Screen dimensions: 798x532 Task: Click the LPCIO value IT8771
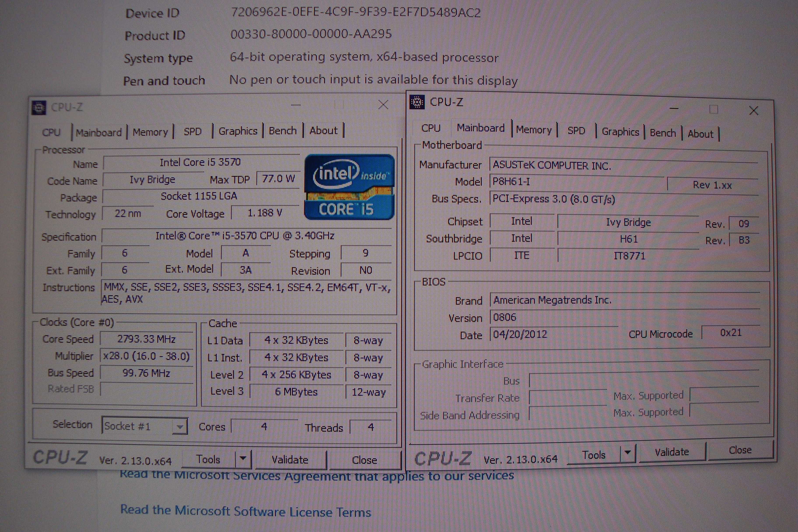click(x=628, y=256)
